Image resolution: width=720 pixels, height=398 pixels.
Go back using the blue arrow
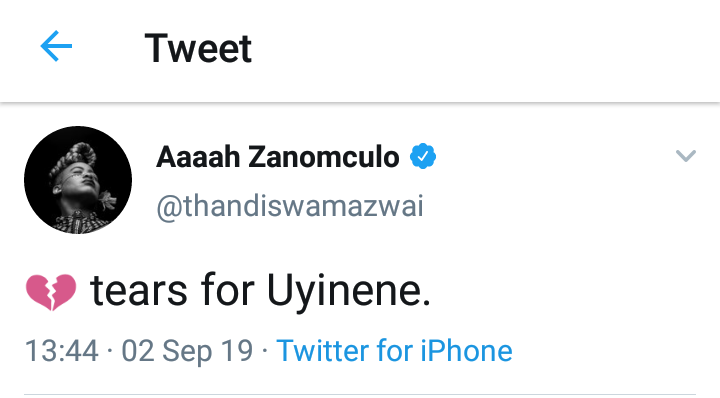pyautogui.click(x=56, y=46)
